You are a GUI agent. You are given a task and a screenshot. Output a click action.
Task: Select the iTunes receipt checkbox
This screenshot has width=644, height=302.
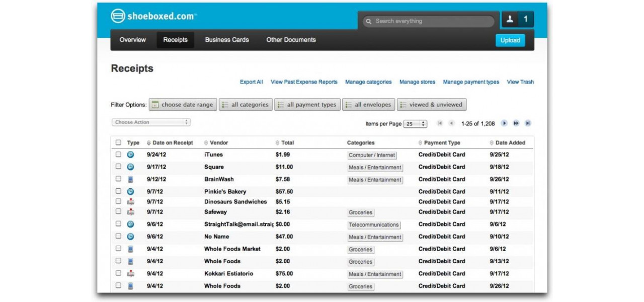click(x=118, y=154)
